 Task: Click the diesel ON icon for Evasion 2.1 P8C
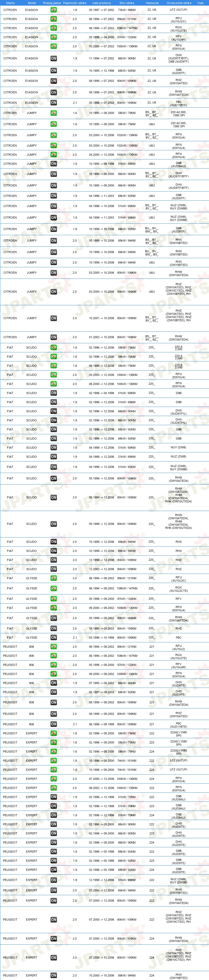tap(53, 103)
